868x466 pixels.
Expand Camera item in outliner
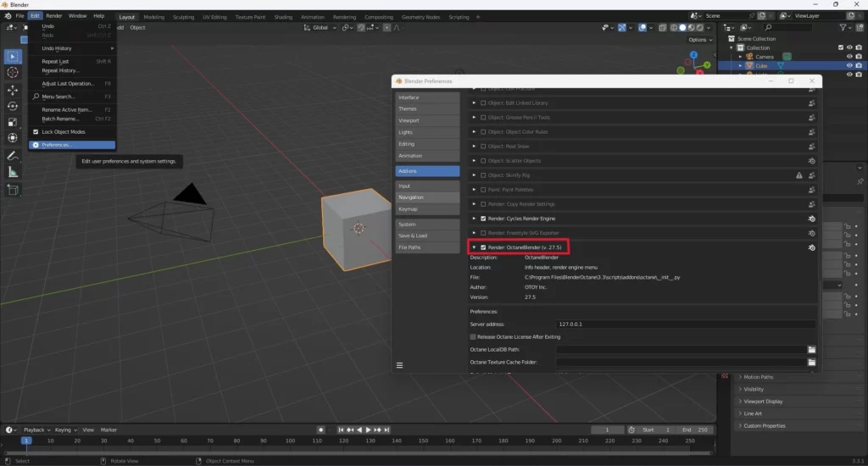[x=740, y=57]
